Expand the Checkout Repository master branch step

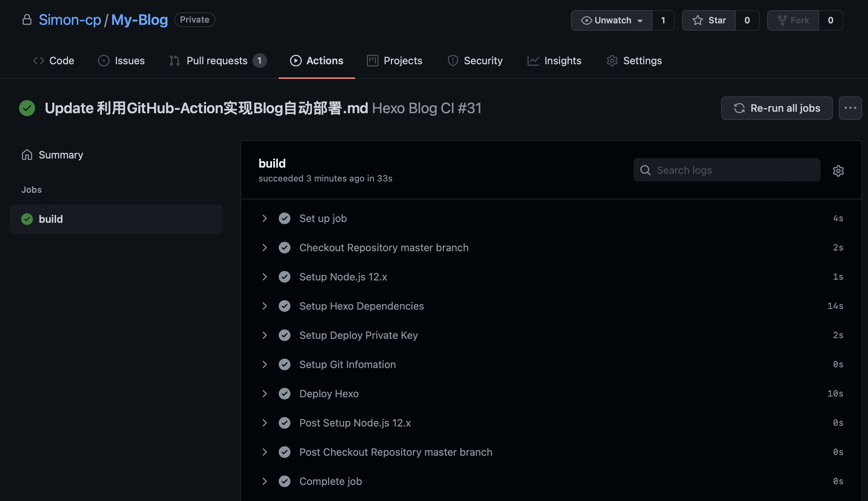pos(264,248)
